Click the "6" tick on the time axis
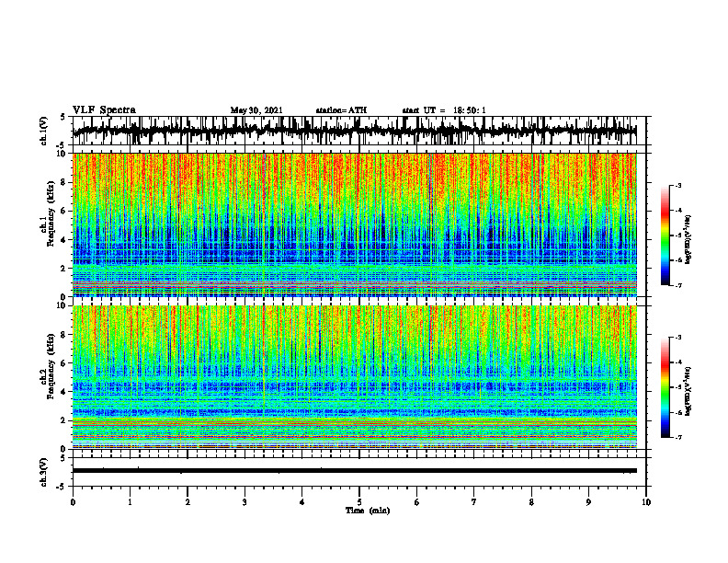Viewport: 728px width, 563px height. tap(416, 502)
